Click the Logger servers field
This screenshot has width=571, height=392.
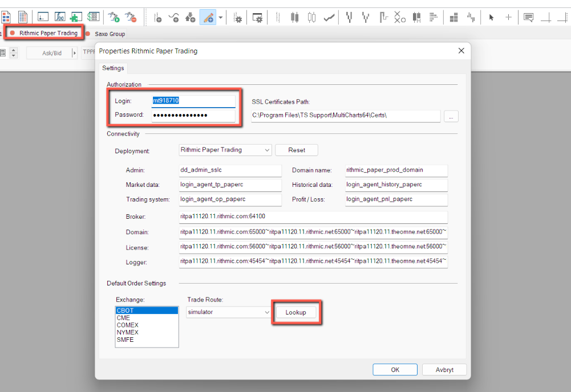pos(313,262)
